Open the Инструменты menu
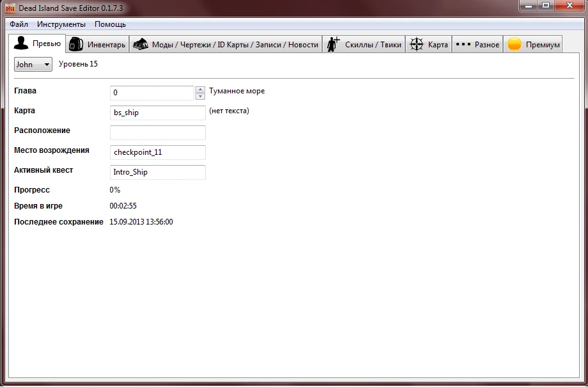Viewport: 588px width, 387px height. point(61,24)
